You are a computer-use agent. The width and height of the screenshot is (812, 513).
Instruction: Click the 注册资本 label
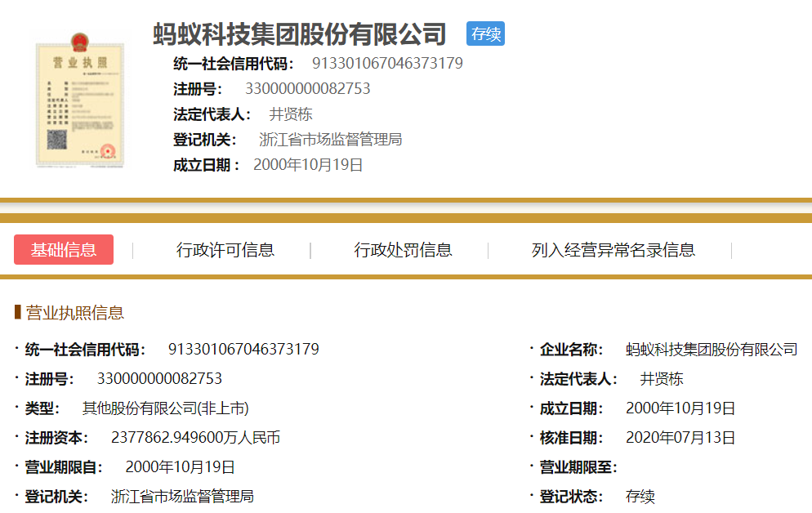[x=56, y=438]
